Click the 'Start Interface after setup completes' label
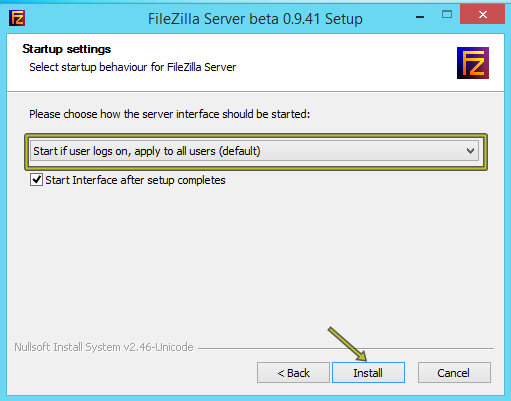 (x=135, y=180)
